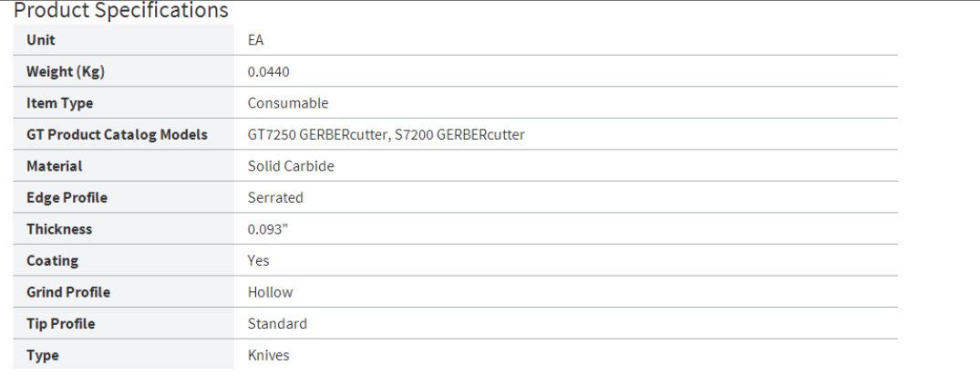
Task: Select the Consumable value
Action: click(288, 103)
